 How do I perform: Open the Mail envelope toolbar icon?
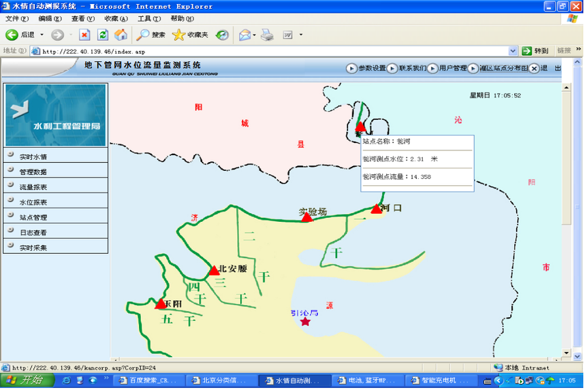244,35
